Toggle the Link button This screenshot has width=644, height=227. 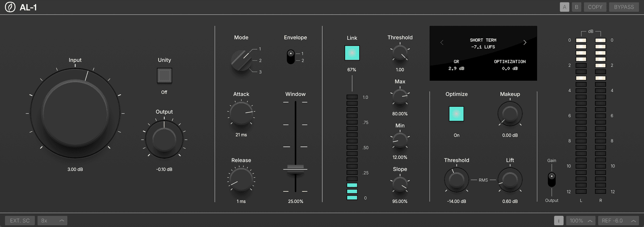352,53
